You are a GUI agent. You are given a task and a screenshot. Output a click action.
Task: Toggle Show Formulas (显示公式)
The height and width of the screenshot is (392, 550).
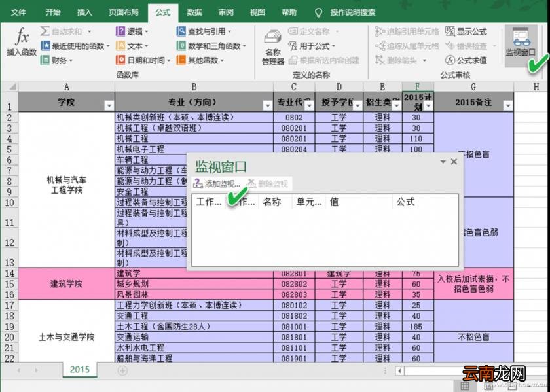(x=466, y=31)
